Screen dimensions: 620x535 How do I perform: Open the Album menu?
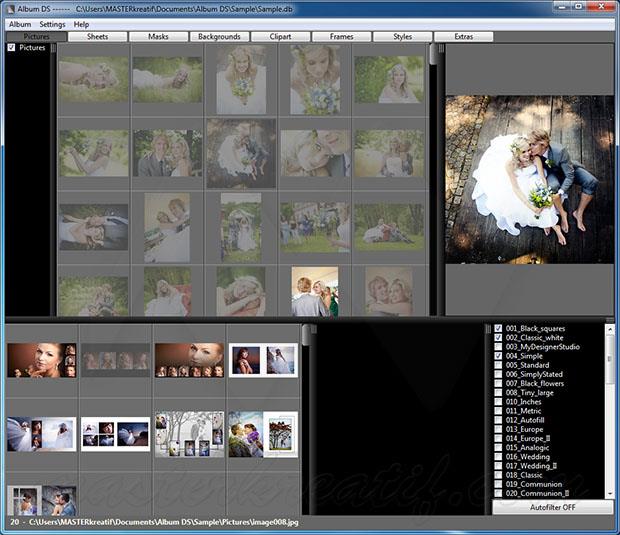coord(20,24)
